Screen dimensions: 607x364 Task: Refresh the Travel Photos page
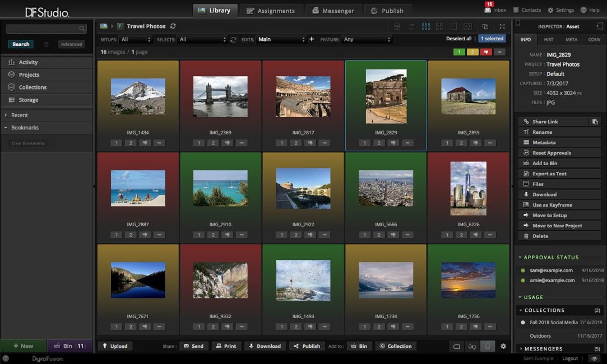(173, 26)
